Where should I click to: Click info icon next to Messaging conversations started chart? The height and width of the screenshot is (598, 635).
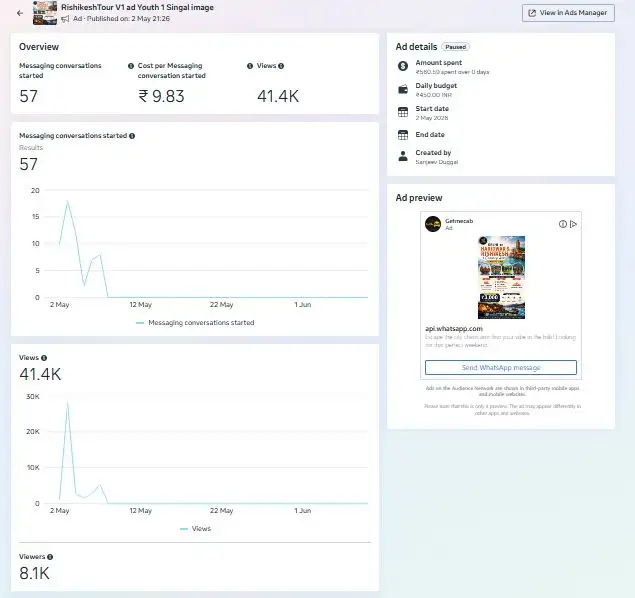[x=132, y=136]
